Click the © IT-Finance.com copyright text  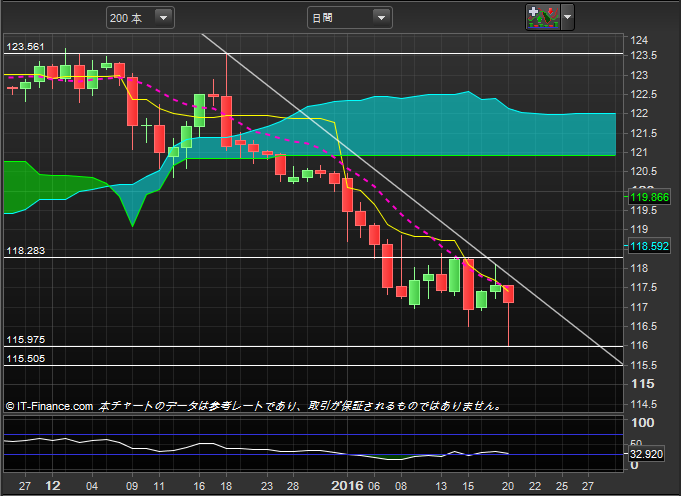pos(50,406)
